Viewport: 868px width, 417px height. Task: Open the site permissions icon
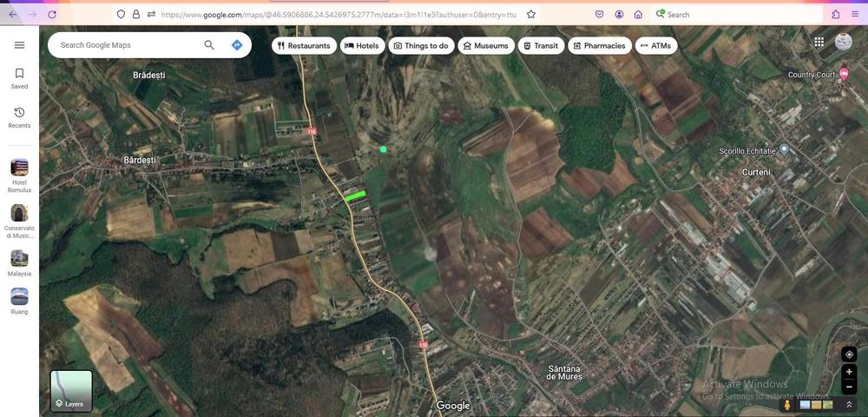coord(151,15)
